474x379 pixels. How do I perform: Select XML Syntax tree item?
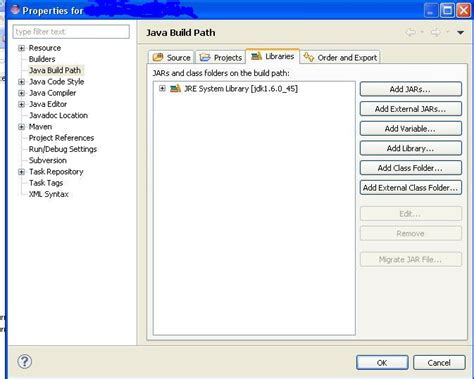(x=49, y=194)
